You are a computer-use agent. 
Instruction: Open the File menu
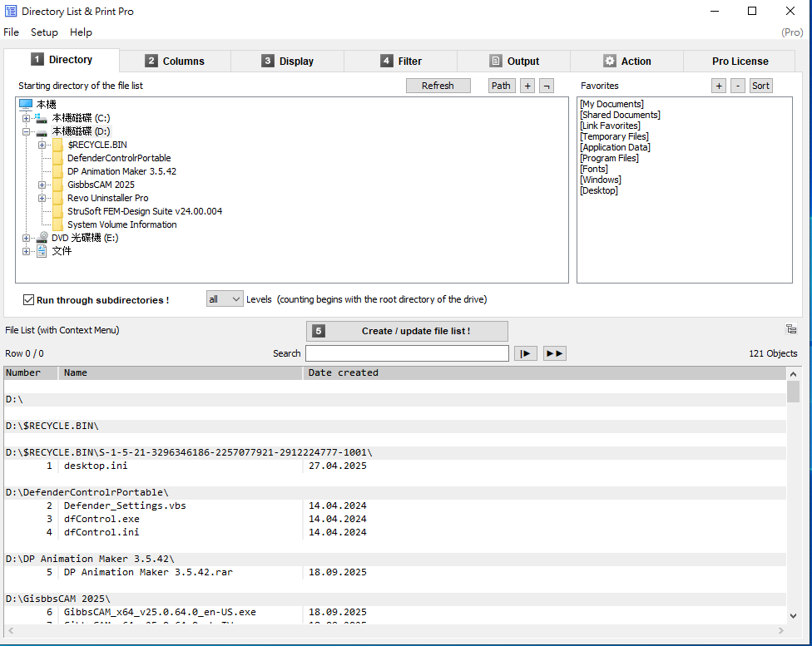tap(11, 32)
